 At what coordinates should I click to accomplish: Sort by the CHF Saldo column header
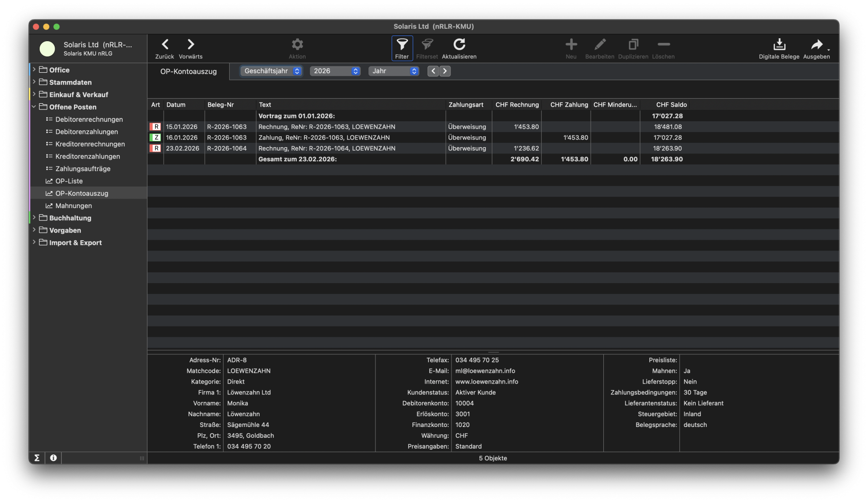[671, 105]
